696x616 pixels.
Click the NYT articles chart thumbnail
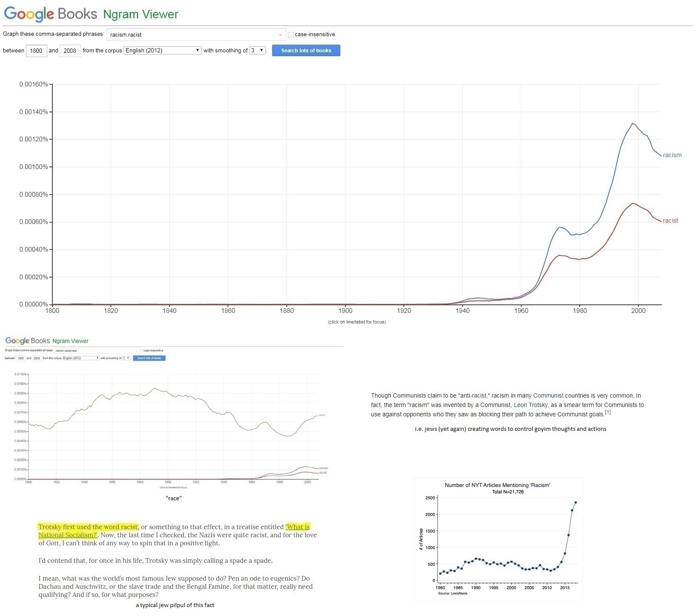click(x=498, y=539)
